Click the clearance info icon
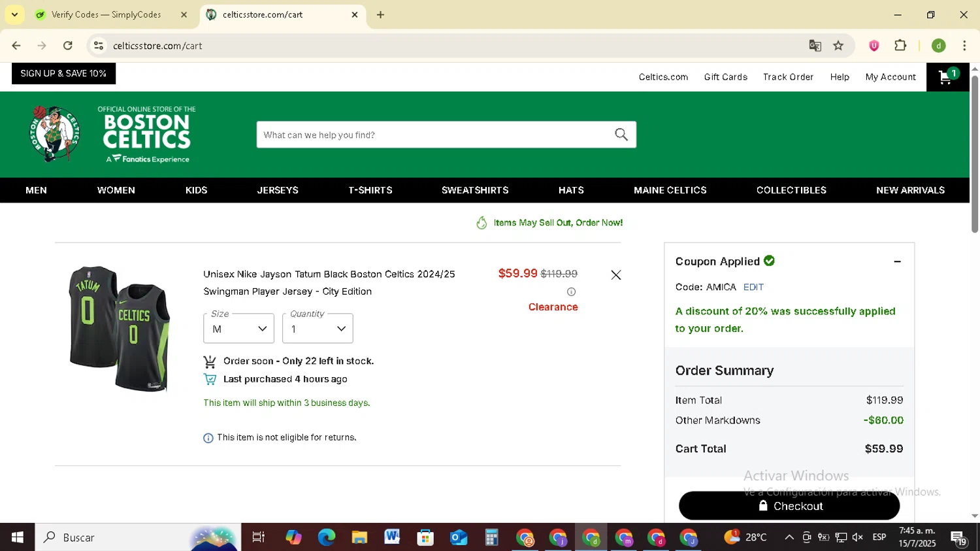980x551 pixels. tap(571, 292)
